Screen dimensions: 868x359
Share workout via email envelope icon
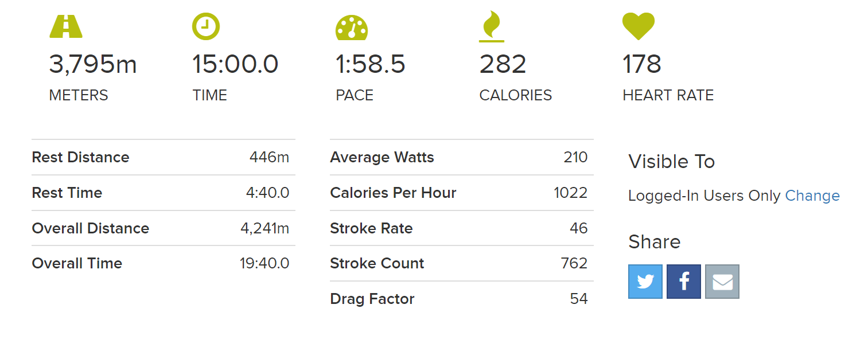pyautogui.click(x=722, y=282)
